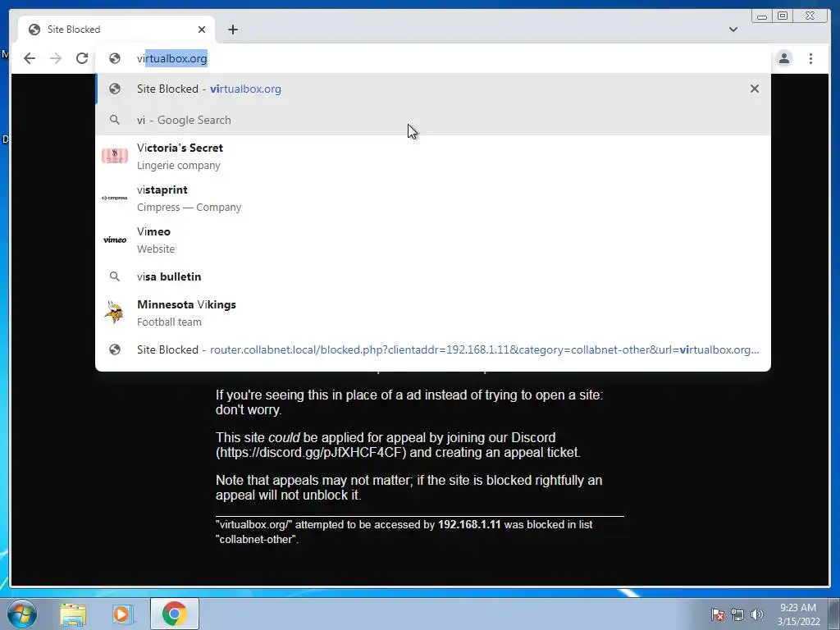Select the Vimeo website suggestion
Image resolution: width=840 pixels, height=630 pixels.
[x=433, y=240]
